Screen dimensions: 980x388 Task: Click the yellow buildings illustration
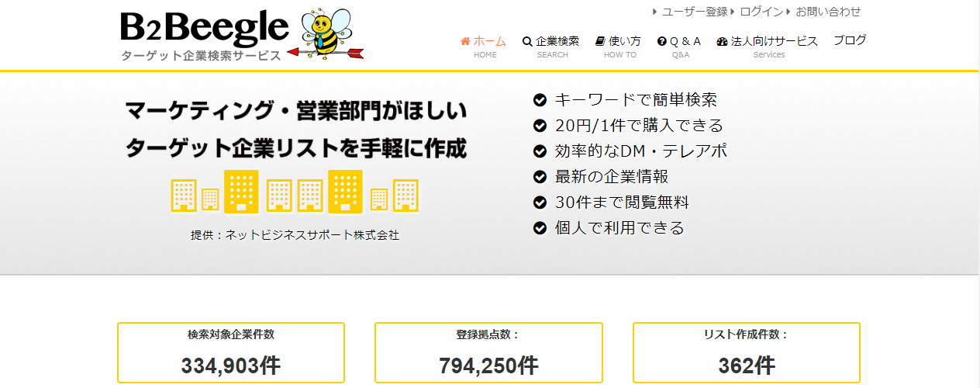click(x=295, y=191)
